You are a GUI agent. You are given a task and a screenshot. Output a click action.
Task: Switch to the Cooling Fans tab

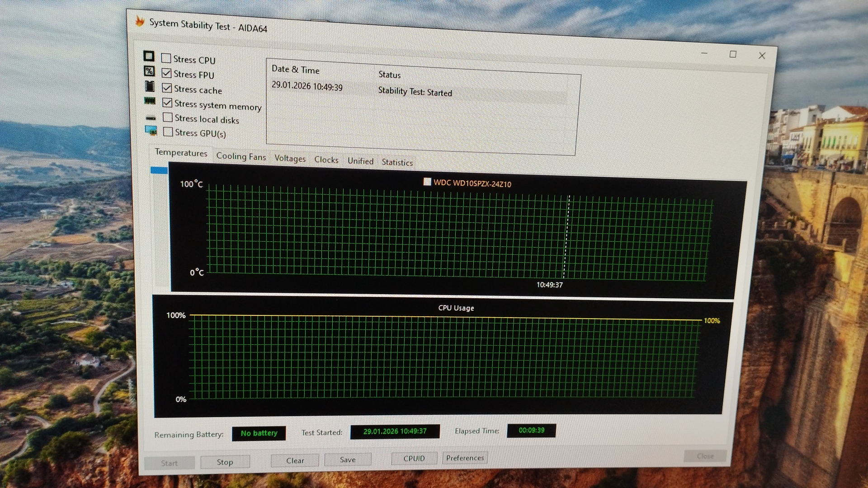coord(241,156)
